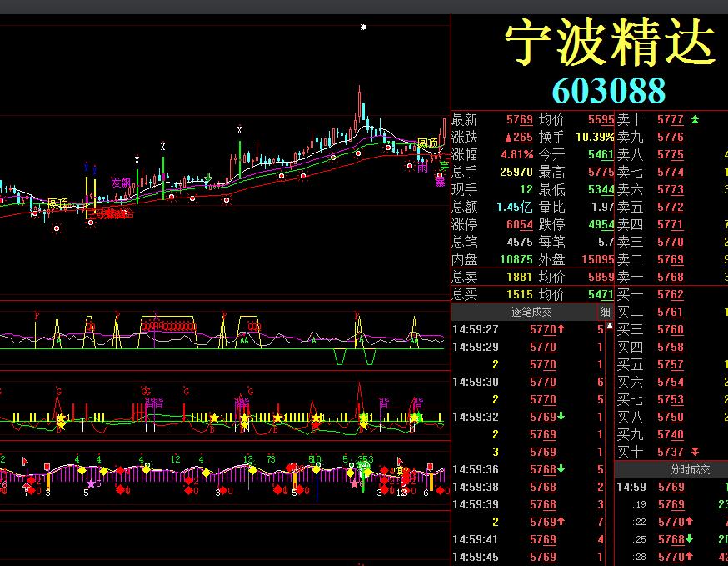Click red double-down arrow beside 买十
The image size is (728, 566).
(x=695, y=452)
